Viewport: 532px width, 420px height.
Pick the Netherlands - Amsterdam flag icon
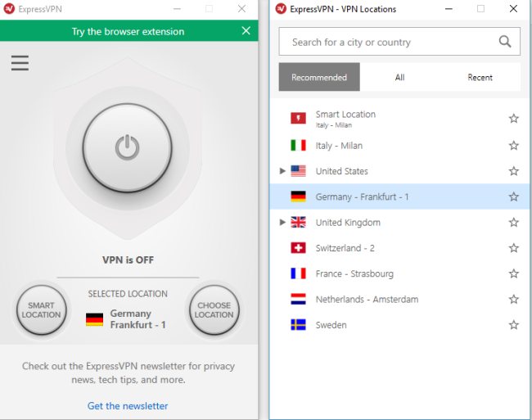pos(299,300)
